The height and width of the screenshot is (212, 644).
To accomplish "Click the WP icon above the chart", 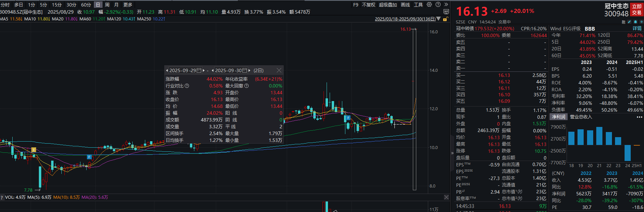I will (446, 12).
